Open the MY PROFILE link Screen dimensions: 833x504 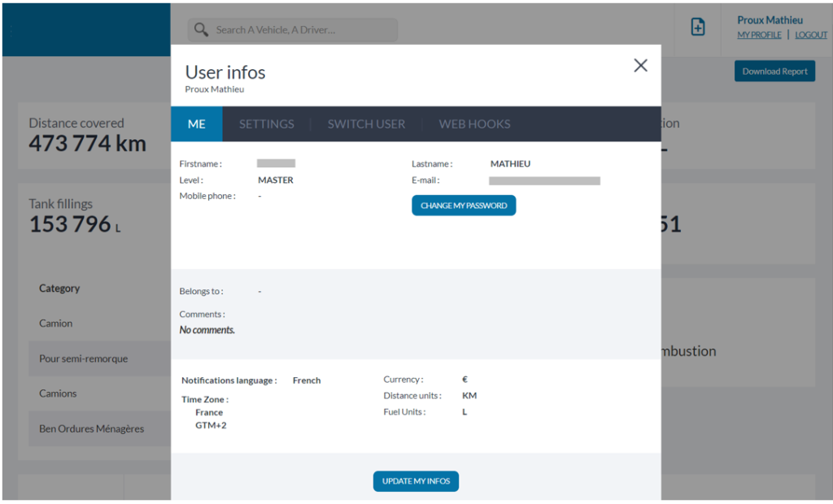(759, 36)
